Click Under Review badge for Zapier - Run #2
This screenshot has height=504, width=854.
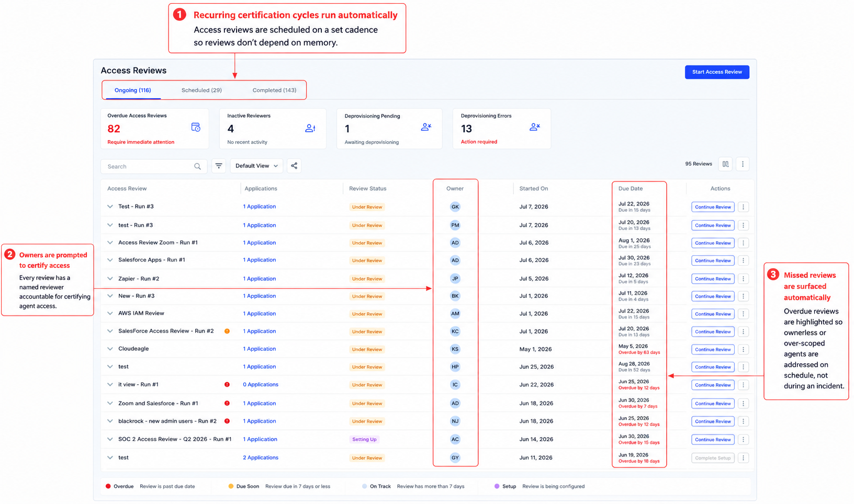click(x=367, y=279)
